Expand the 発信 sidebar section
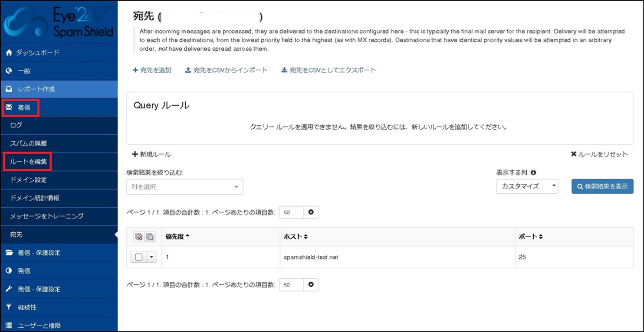This screenshot has width=644, height=332. coord(59,271)
